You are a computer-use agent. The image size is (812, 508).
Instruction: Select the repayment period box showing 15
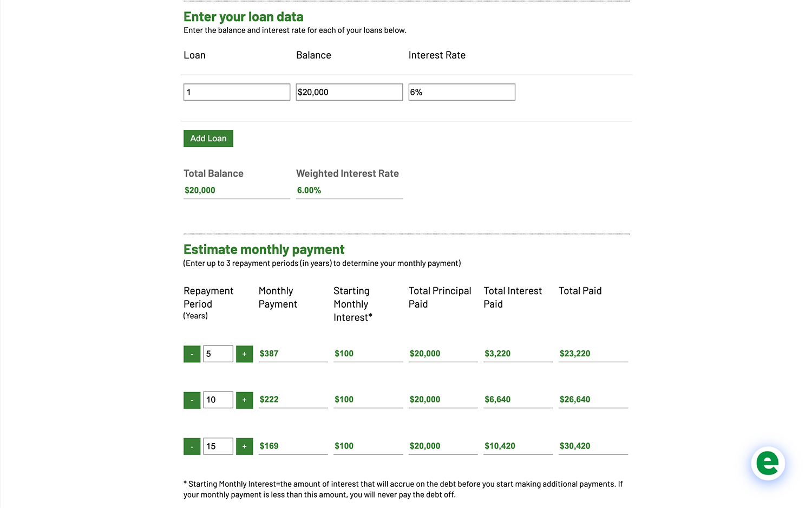tap(218, 446)
